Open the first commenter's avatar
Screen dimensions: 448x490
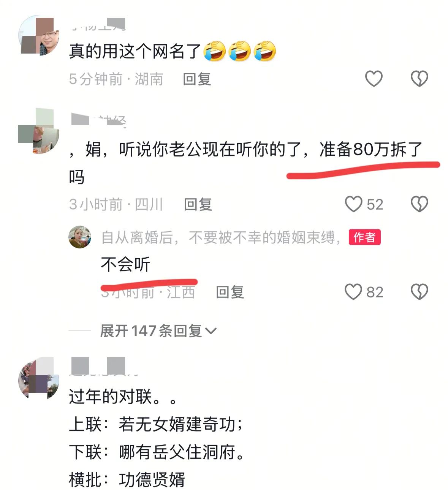[x=39, y=35]
